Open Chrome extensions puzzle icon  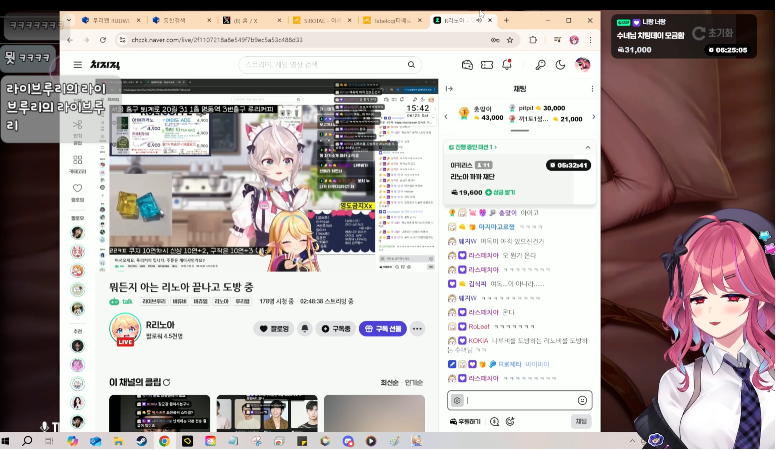(533, 40)
